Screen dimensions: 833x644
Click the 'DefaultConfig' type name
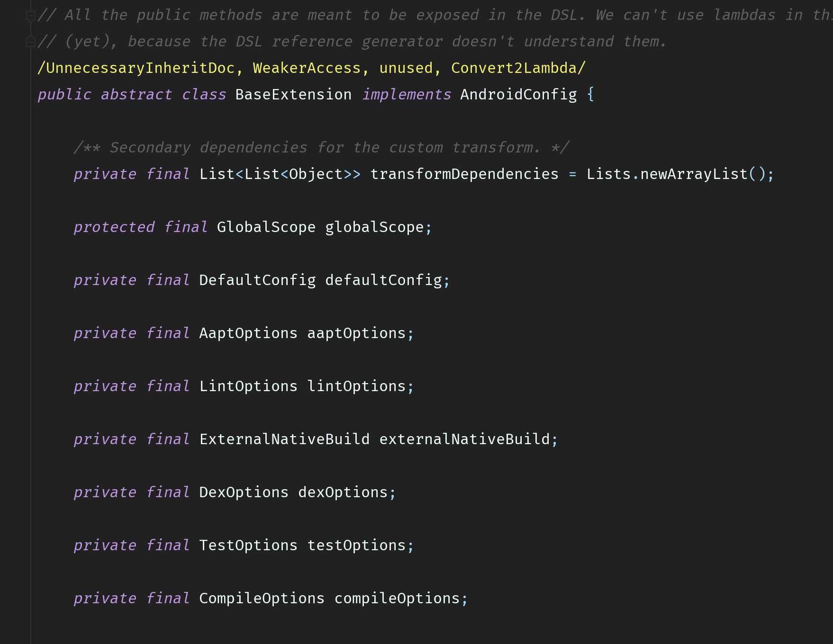257,280
